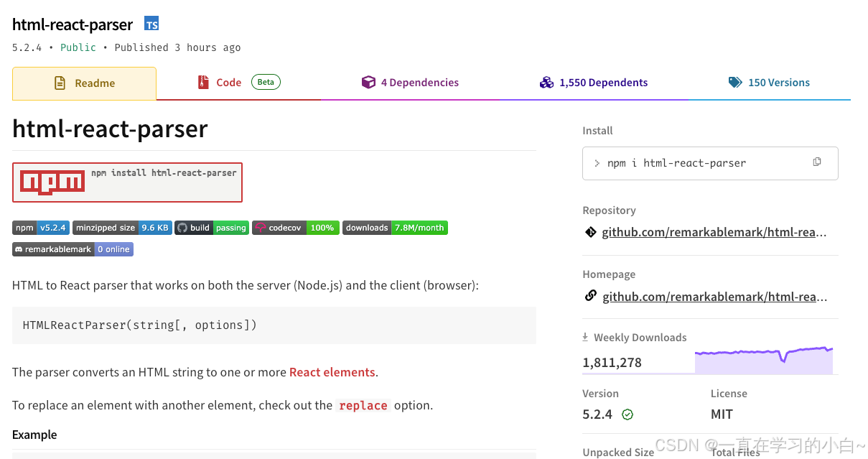This screenshot has height=459, width=868.
Task: Click the npm v5.2.4 badge
Action: tap(40, 228)
